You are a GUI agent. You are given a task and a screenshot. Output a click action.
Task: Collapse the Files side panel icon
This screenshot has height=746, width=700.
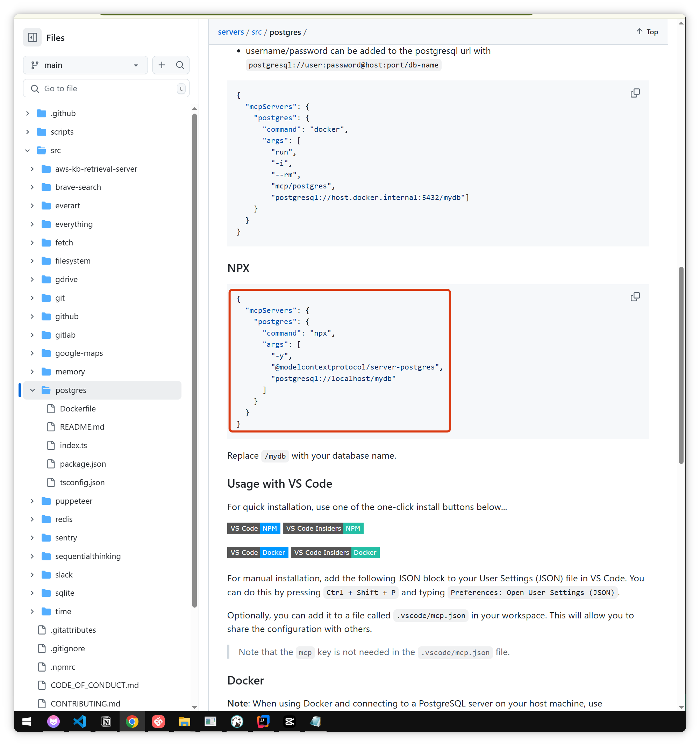(32, 37)
